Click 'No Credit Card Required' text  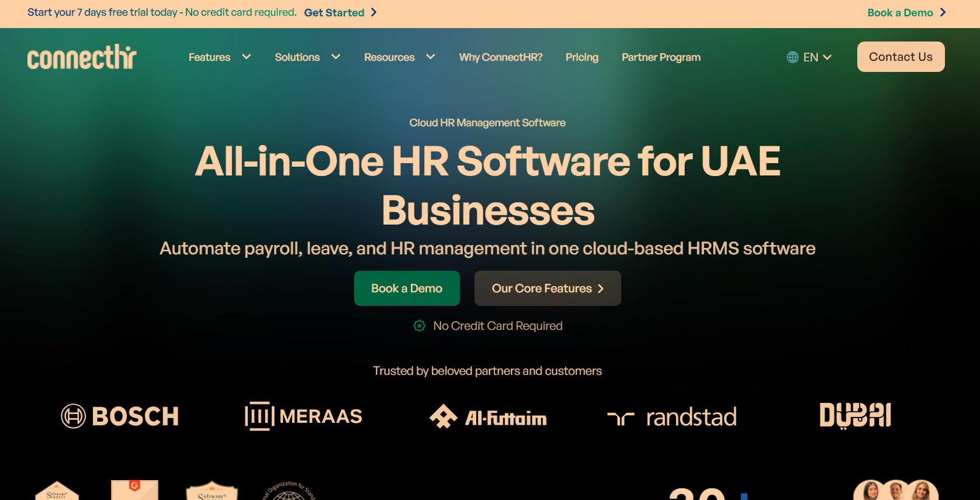(498, 326)
